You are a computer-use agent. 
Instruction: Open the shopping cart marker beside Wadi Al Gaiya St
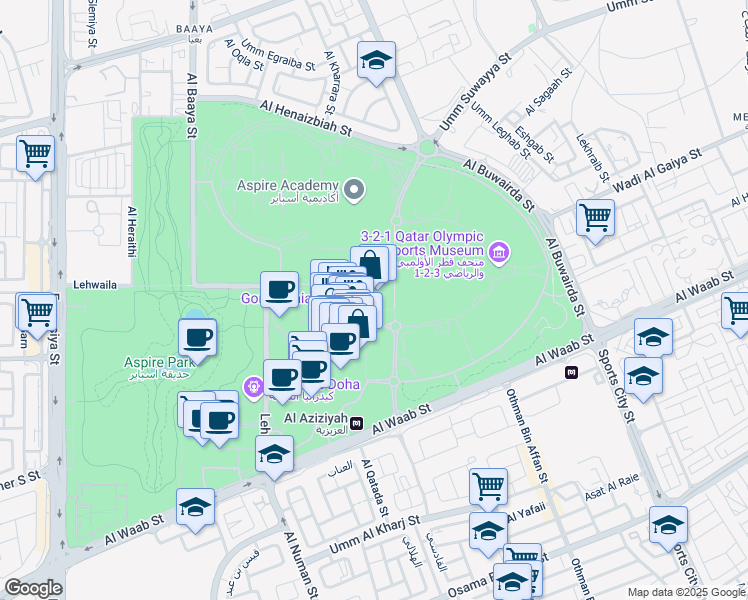point(595,219)
